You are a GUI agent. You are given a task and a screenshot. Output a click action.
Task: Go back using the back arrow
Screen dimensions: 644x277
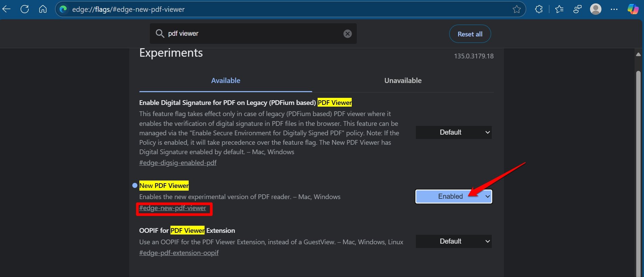click(x=6, y=9)
